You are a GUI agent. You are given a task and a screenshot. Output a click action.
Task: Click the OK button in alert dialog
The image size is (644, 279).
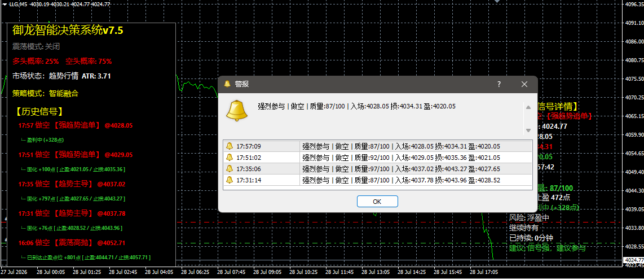[377, 201]
